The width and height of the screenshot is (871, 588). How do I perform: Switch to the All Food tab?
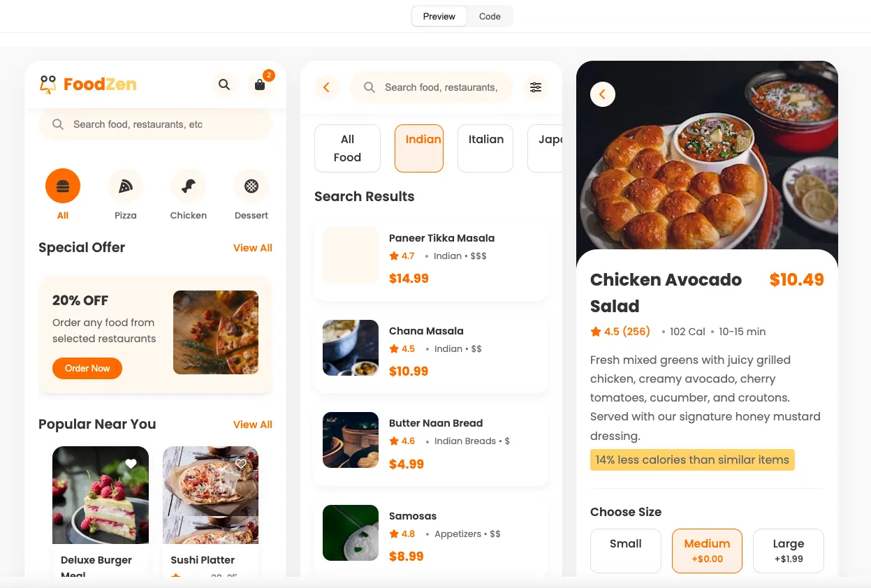[347, 148]
